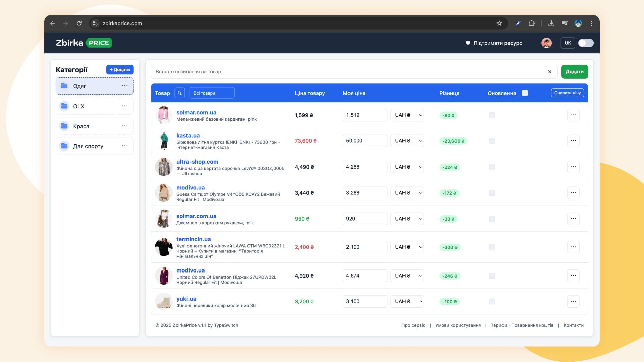Open the user avatar in header
Screen dimensions: 644x362
tap(546, 43)
